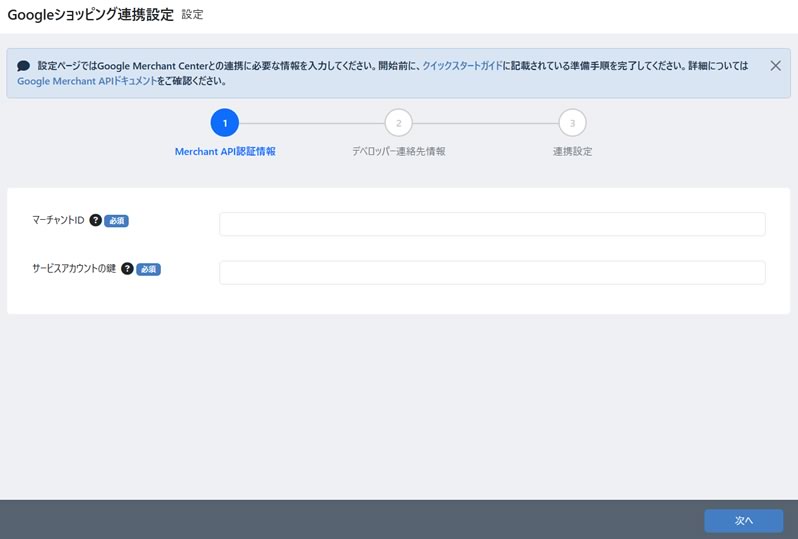Click the デベロッパー連絡先情報 step label
798x539 pixels.
pyautogui.click(x=398, y=151)
